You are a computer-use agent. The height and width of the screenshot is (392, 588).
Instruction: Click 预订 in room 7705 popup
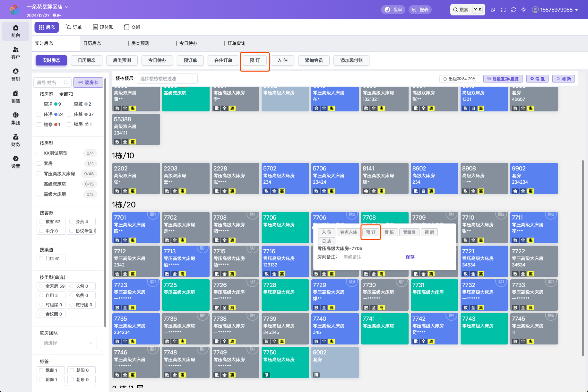(371, 232)
